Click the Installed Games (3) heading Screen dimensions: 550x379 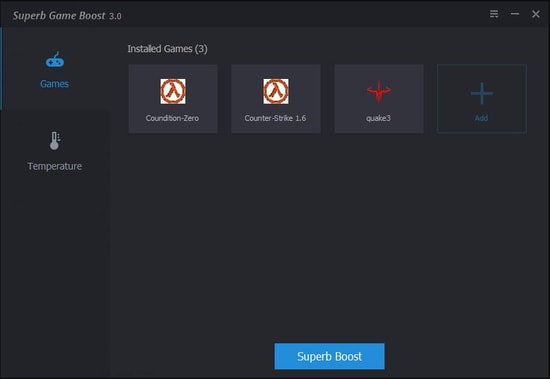[167, 49]
